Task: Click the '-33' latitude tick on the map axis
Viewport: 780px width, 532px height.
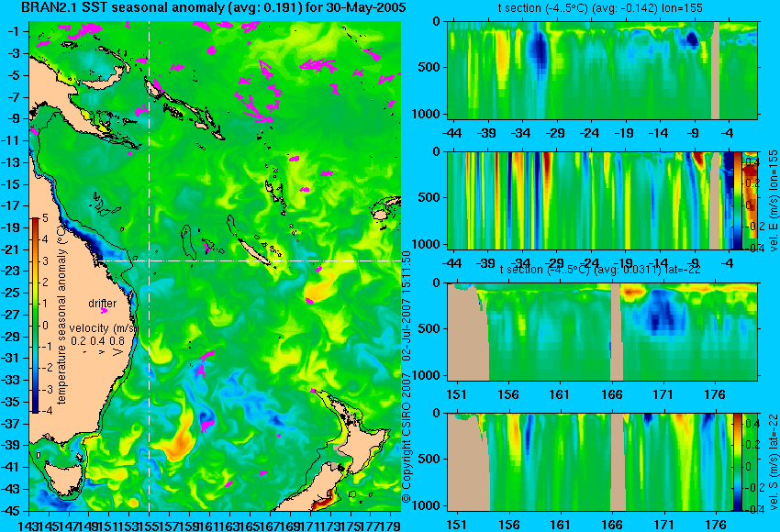Action: pos(10,381)
